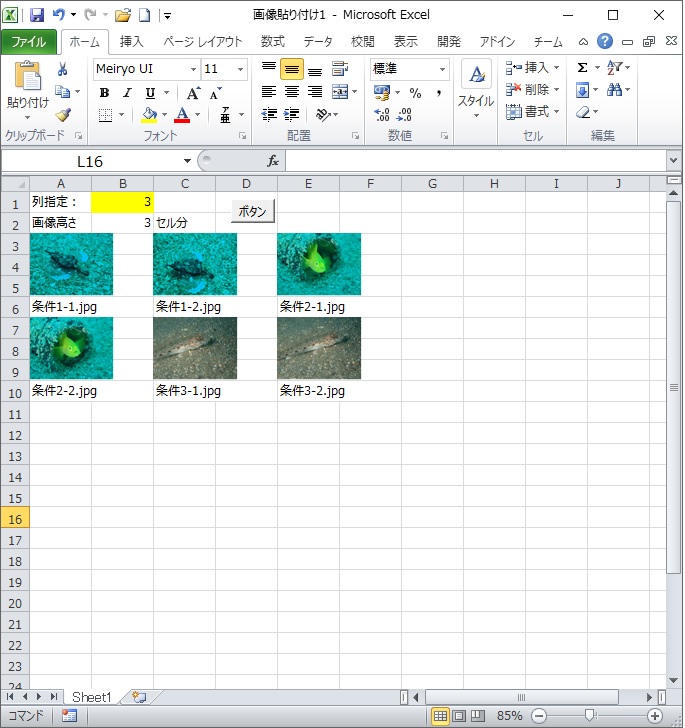Screen dimensions: 685x728
Task: Click the macro recording icon in status bar
Action: [x=69, y=716]
